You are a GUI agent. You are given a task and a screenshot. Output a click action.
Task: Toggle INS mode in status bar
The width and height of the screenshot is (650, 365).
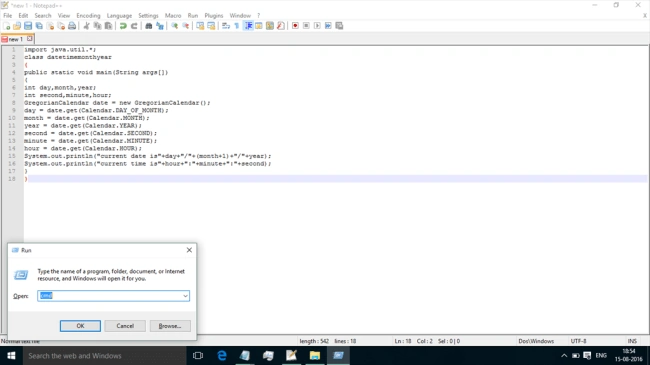(632, 341)
